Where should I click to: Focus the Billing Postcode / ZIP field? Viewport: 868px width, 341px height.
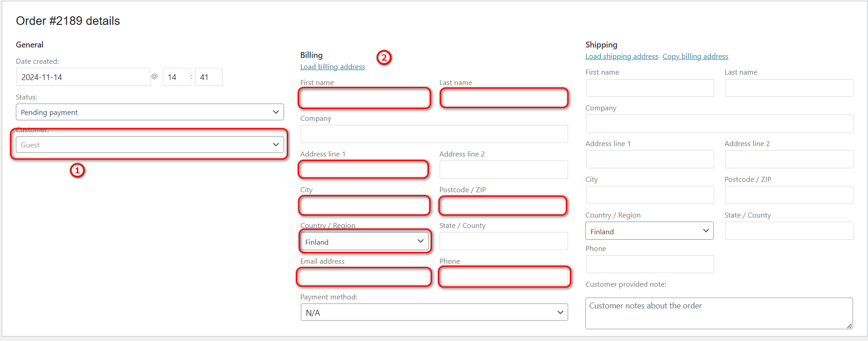tap(503, 205)
